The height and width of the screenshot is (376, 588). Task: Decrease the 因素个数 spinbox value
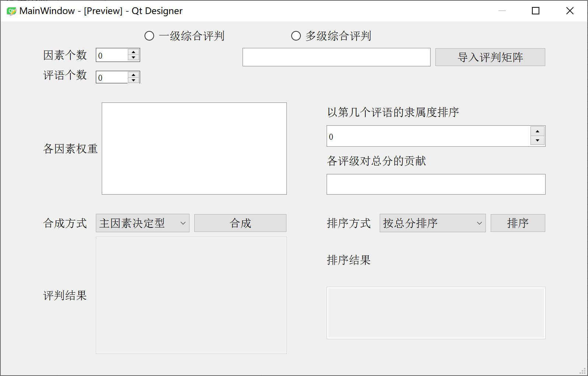click(x=133, y=58)
